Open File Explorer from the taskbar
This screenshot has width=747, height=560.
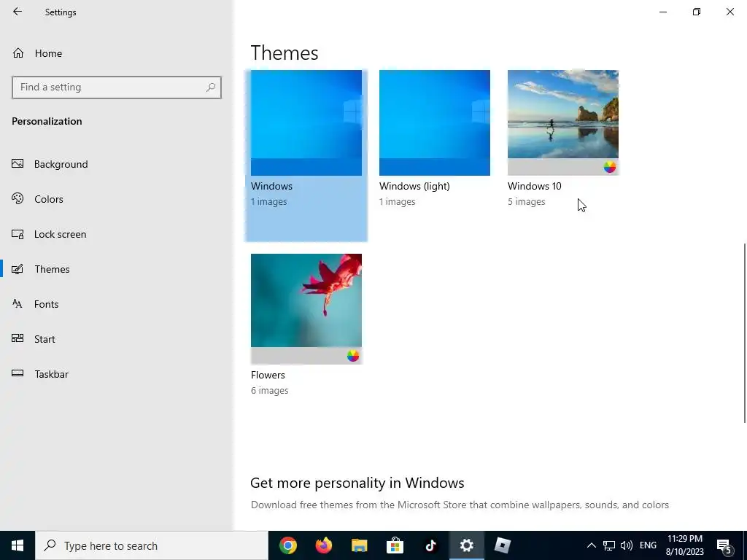[359, 545]
